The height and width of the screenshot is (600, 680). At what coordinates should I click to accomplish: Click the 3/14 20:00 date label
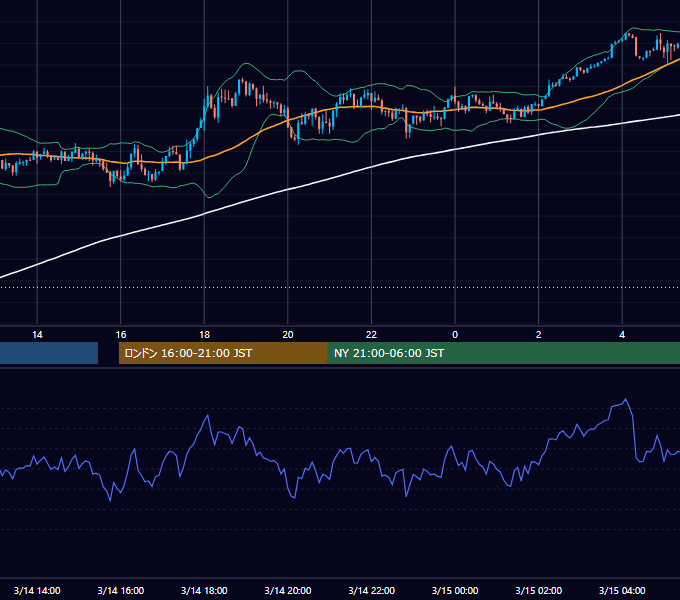click(288, 590)
